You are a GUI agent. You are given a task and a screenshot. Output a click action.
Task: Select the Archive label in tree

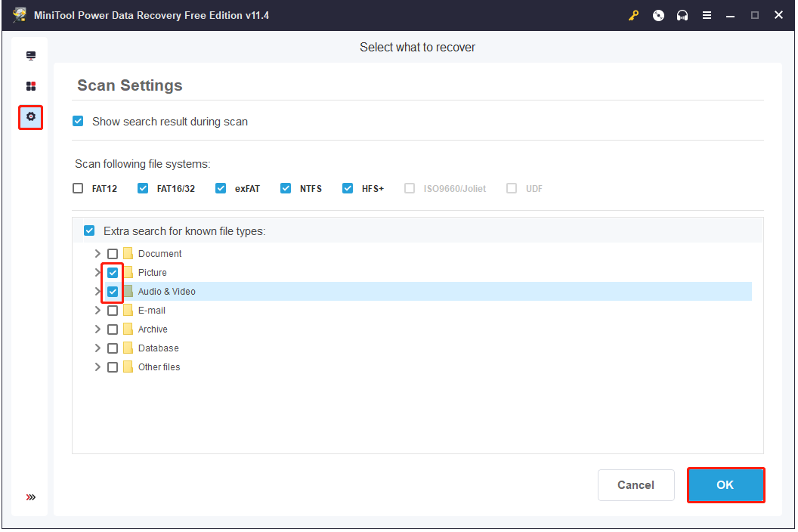pos(153,329)
